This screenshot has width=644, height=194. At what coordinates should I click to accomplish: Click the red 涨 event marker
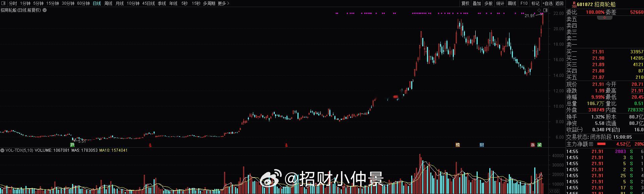tap(533, 145)
